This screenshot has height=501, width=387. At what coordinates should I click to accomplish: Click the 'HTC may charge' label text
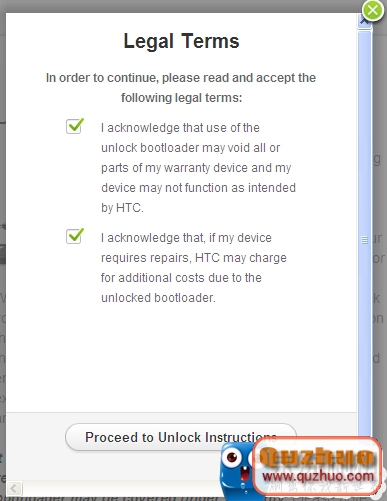[x=241, y=258]
